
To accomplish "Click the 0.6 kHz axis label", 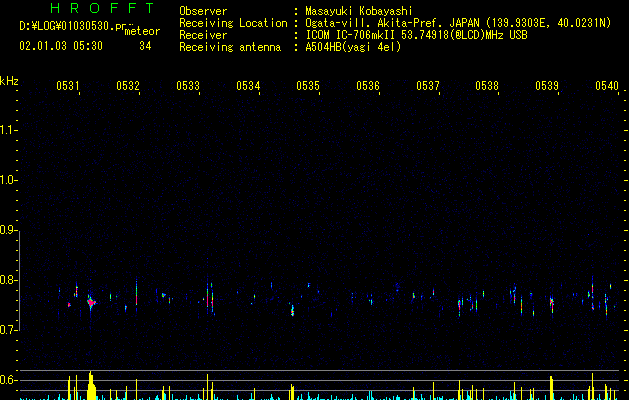I will pos(8,380).
